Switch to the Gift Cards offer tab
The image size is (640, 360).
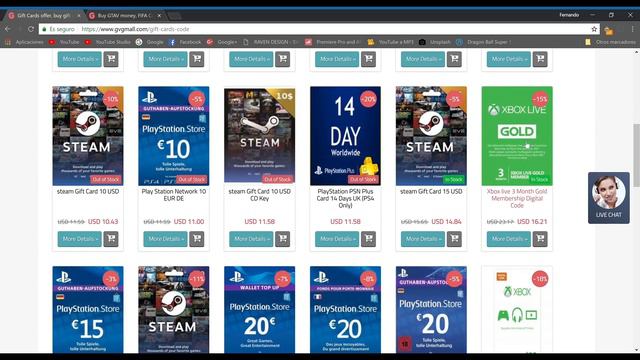click(43, 16)
